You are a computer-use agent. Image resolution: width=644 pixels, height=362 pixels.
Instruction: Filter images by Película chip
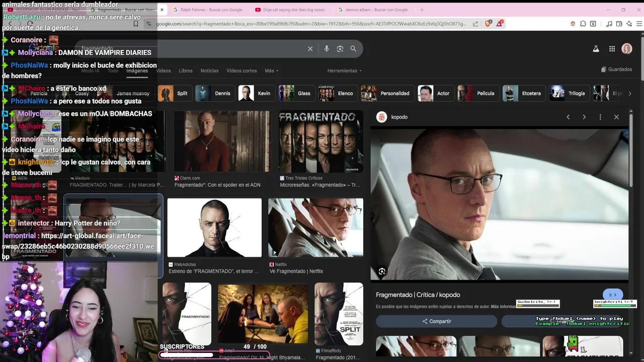pos(477,94)
